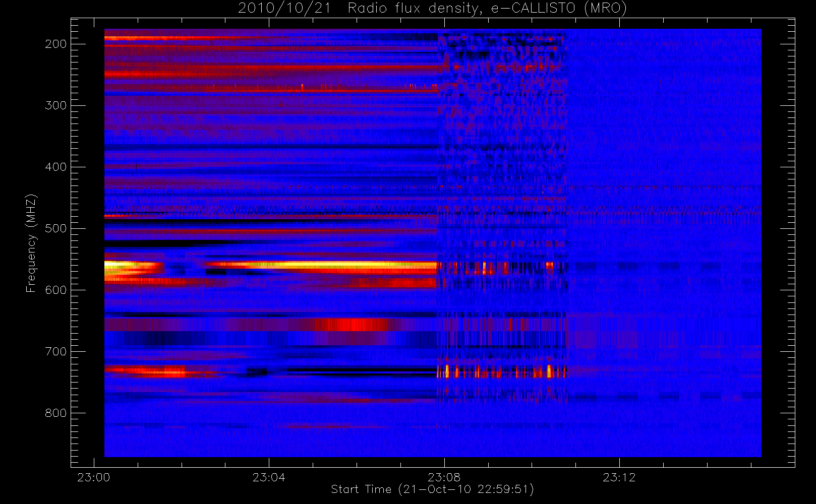Image resolution: width=816 pixels, height=504 pixels.
Task: Click the 600 frequency tick label
Action: point(56,290)
